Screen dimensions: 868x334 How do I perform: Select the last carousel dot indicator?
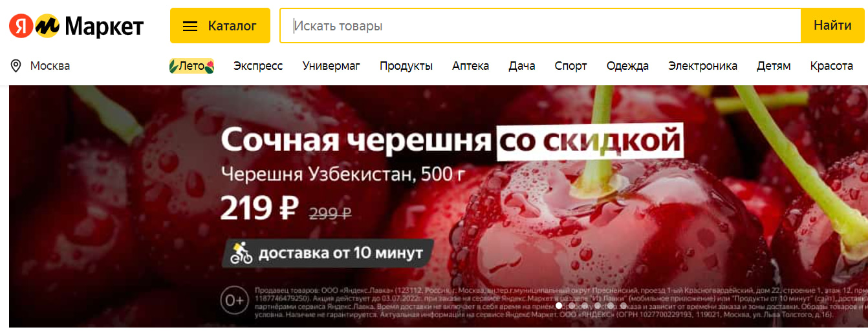tap(624, 306)
